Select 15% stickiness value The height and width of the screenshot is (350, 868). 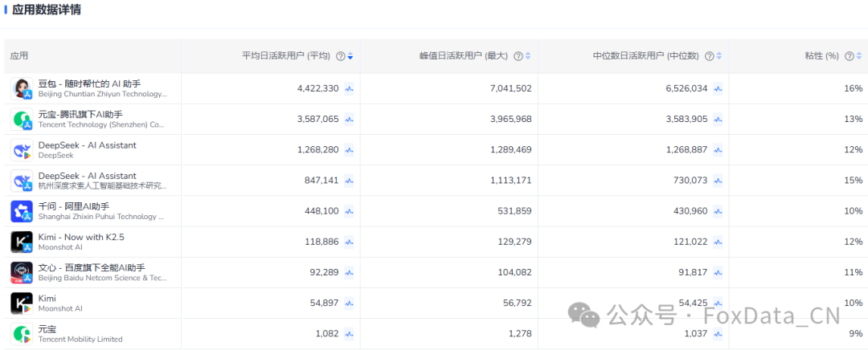853,181
